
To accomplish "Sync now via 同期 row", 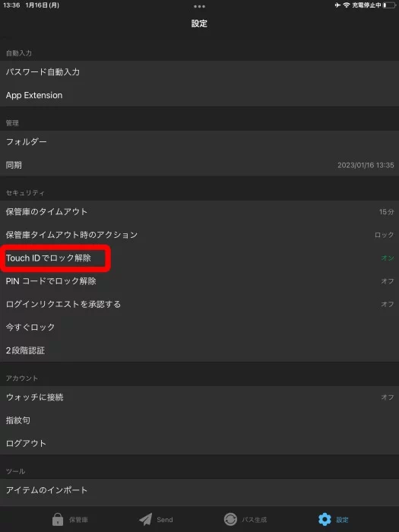I will [x=199, y=165].
